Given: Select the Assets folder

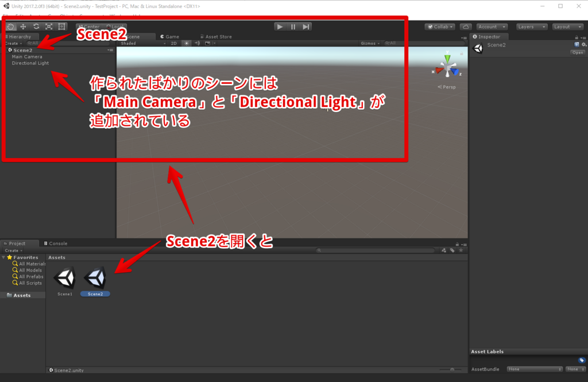Looking at the screenshot, I should point(19,295).
